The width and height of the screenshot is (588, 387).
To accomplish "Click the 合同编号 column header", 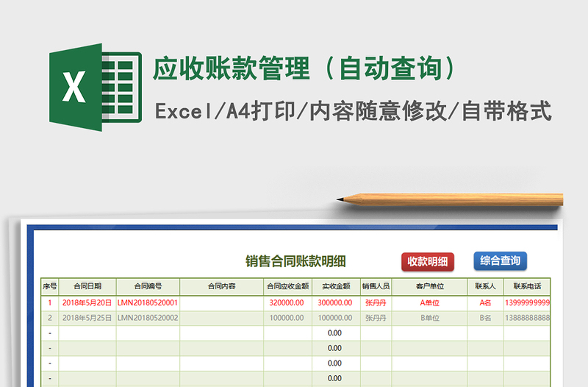I will point(148,286).
